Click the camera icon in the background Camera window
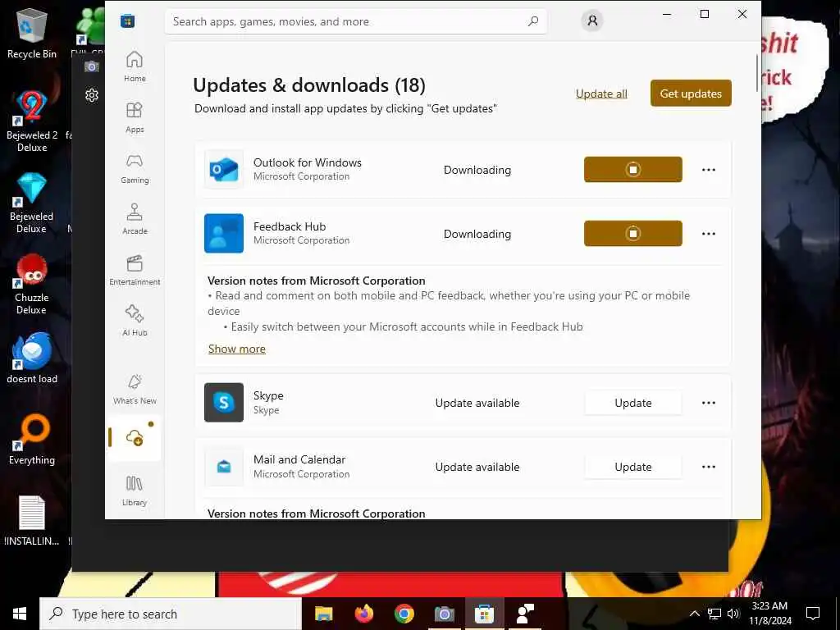The image size is (840, 630). [92, 66]
